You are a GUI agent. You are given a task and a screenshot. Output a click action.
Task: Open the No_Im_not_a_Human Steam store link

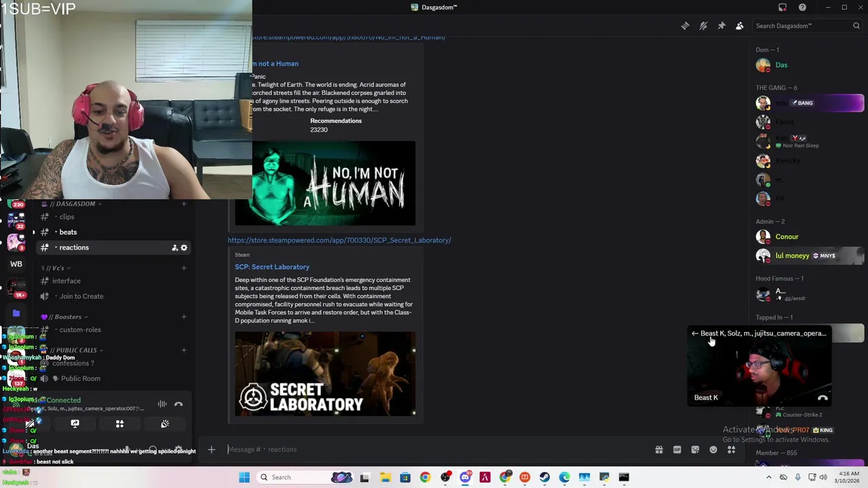349,37
